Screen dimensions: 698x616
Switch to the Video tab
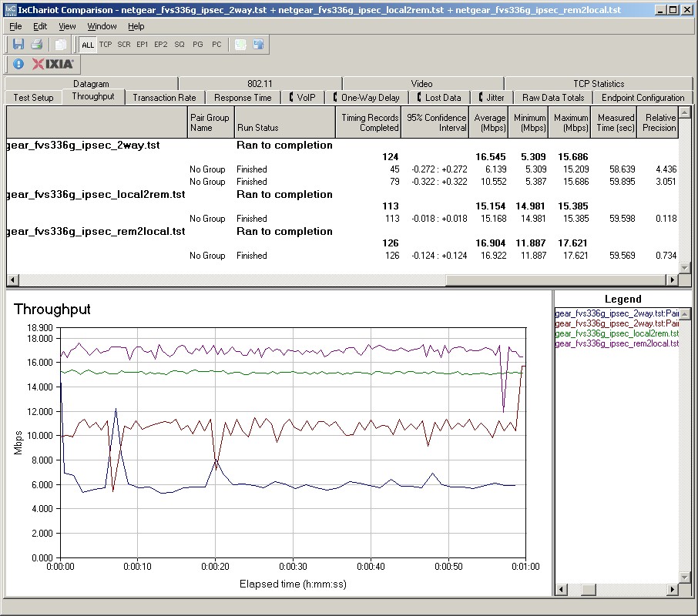coord(421,84)
